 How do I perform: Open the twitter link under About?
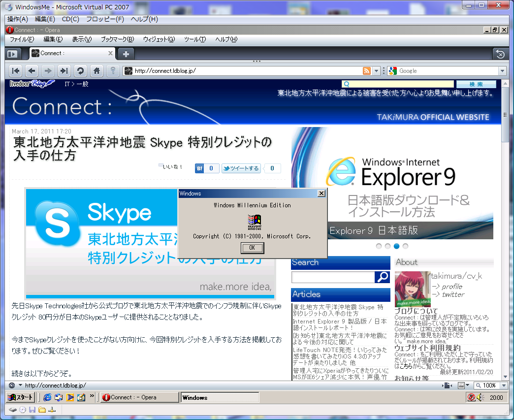(x=453, y=294)
